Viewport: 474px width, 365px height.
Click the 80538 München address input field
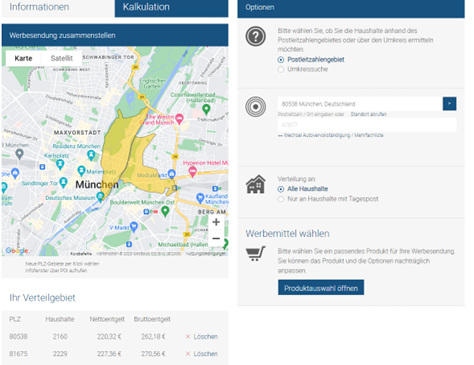click(360, 104)
